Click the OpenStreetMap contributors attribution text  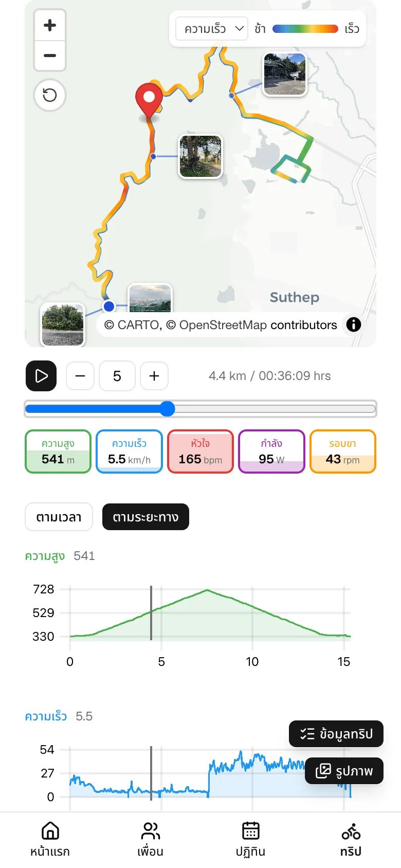click(258, 325)
